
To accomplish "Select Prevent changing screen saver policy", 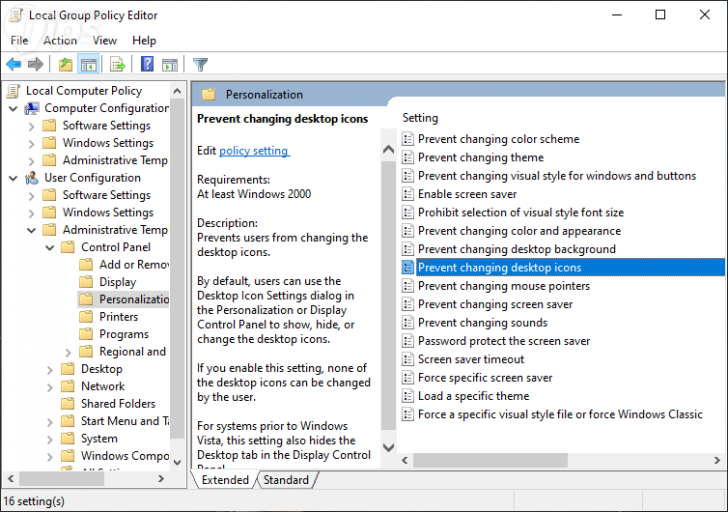I will 495,305.
